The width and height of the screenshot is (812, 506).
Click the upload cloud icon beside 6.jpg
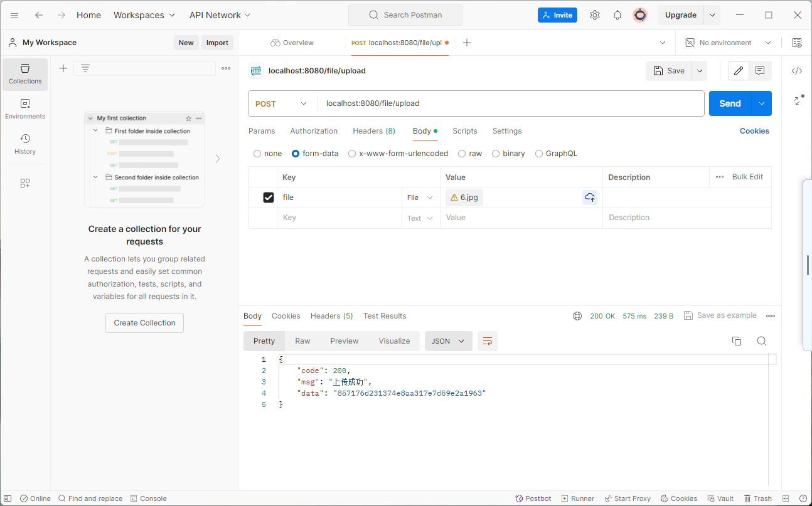[590, 198]
